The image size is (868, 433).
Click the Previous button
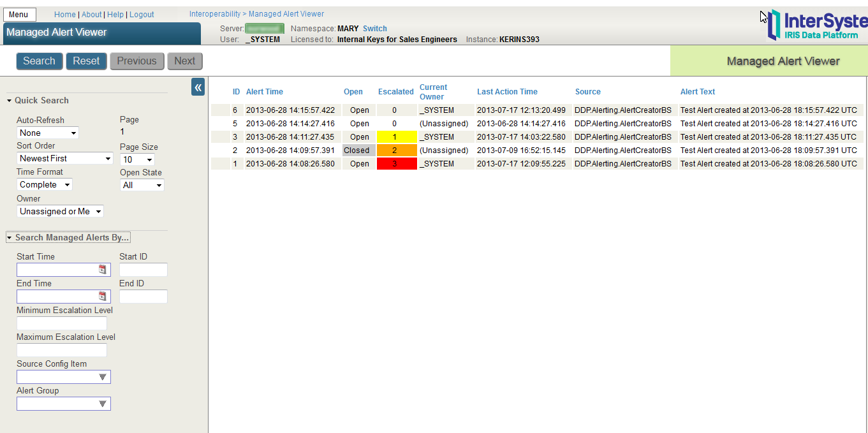pos(136,61)
